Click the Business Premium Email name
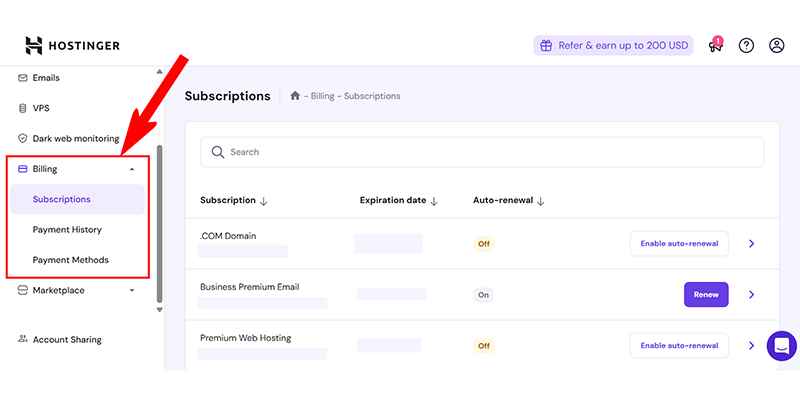Screen dimensions: 800x400 click(249, 287)
